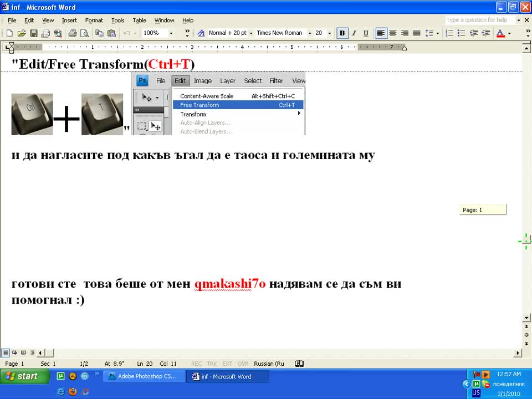Screen dimensions: 532x399
Task: Click the Windows start button
Action: [24, 376]
